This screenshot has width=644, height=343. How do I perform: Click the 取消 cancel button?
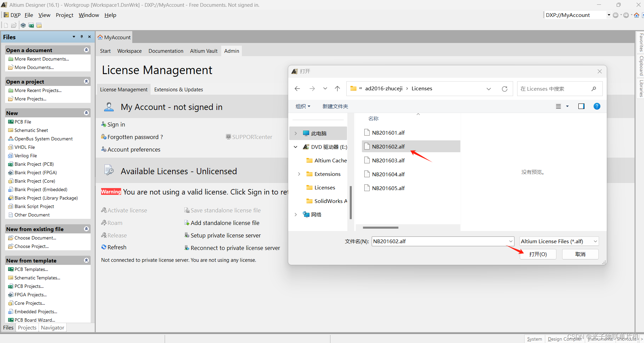(580, 254)
